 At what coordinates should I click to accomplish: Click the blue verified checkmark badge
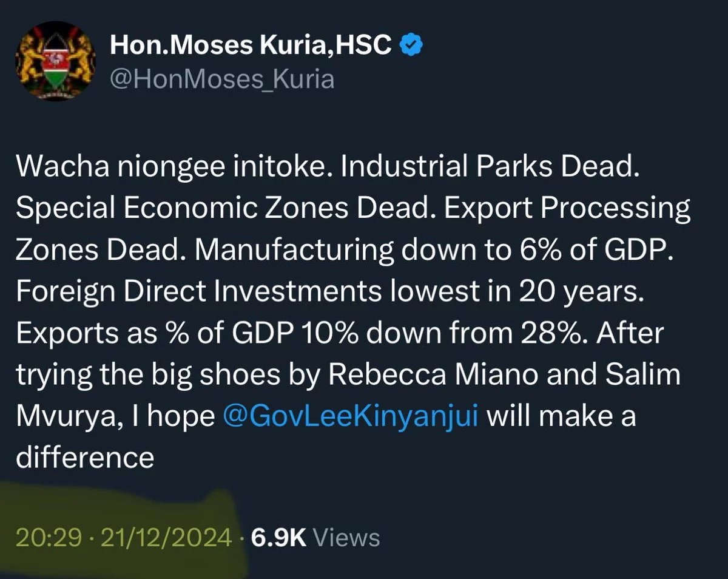tap(412, 47)
